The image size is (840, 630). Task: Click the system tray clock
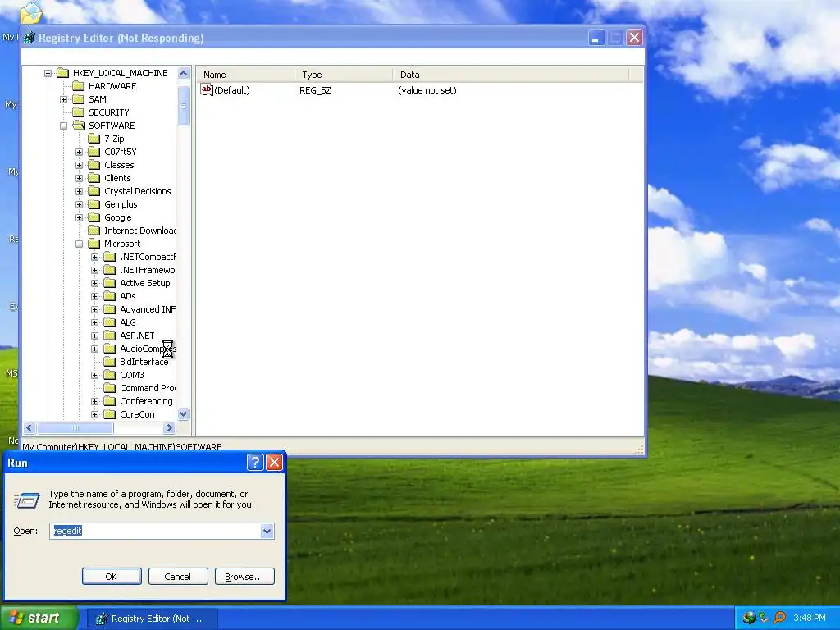[x=810, y=619]
